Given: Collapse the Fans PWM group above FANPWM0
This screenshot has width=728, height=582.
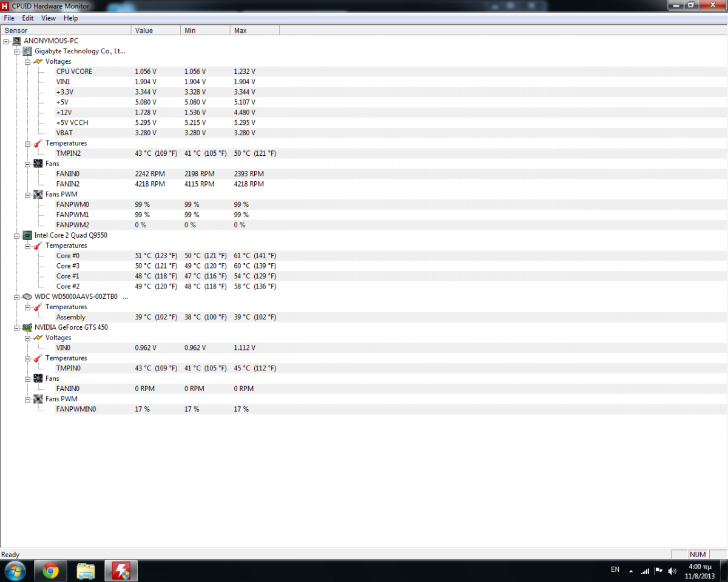Looking at the screenshot, I should [27, 195].
